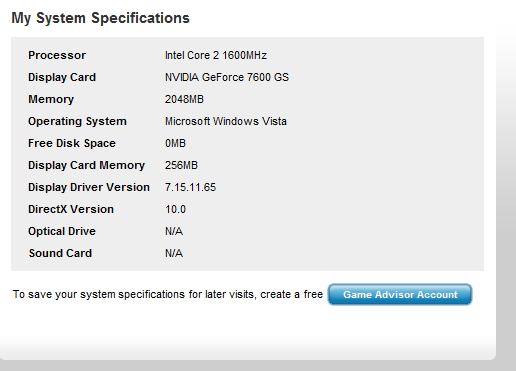The image size is (516, 371).
Task: Select the 'My System Specifications' heading
Action: (100, 18)
